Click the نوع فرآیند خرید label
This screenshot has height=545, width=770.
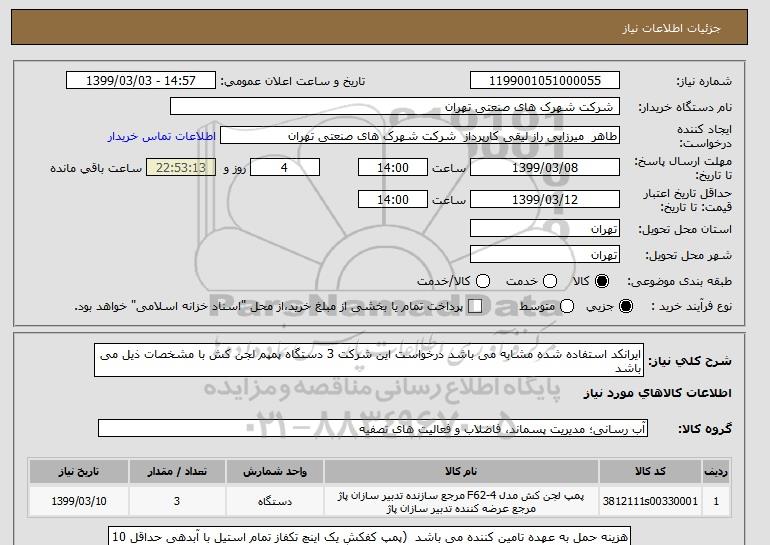[691, 306]
